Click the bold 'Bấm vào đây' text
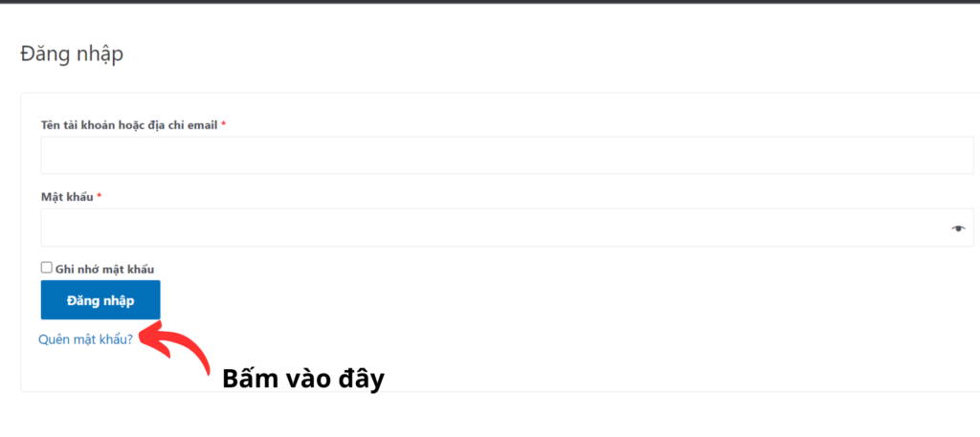Image resolution: width=980 pixels, height=437 pixels. [302, 379]
